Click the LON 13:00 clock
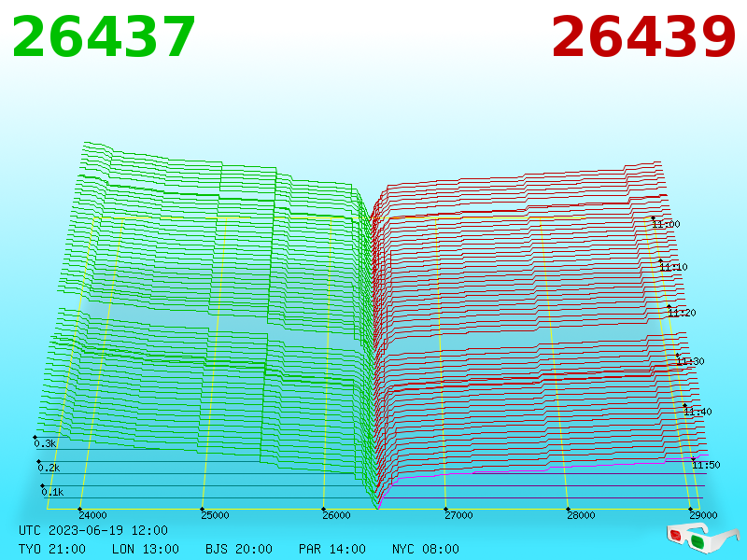 (x=146, y=549)
